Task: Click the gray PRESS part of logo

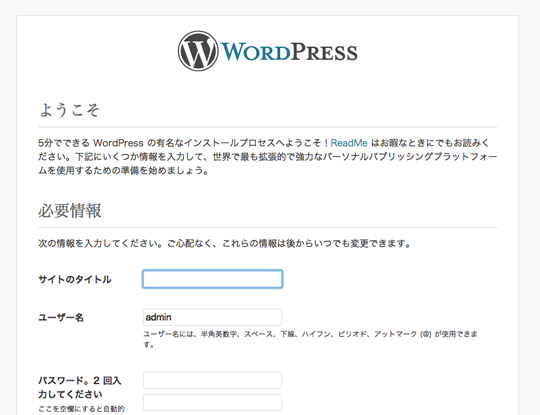Action: 324,52
